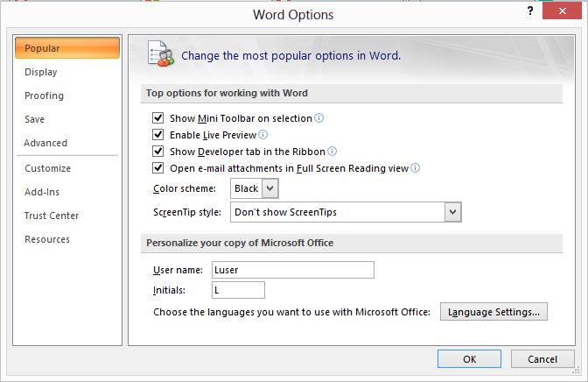Click info icon beside Show Developer tab
588x382 pixels.
tap(332, 151)
